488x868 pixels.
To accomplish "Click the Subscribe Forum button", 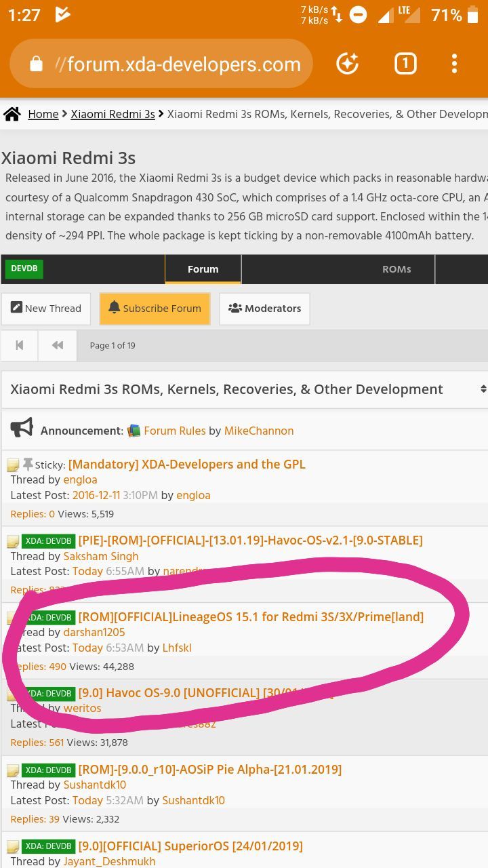I will tap(155, 309).
